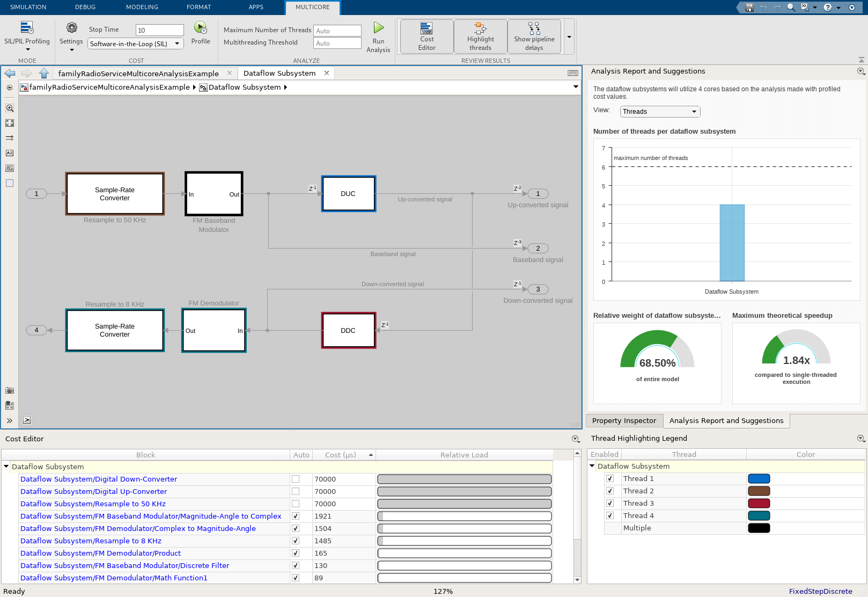Hide or show the model browser
The width and height of the screenshot is (868, 597).
coord(10,88)
